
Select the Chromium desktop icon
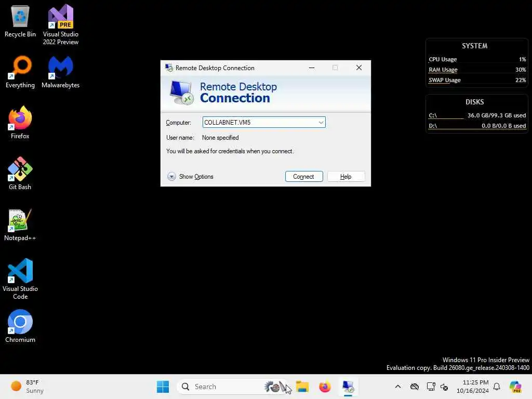20,326
